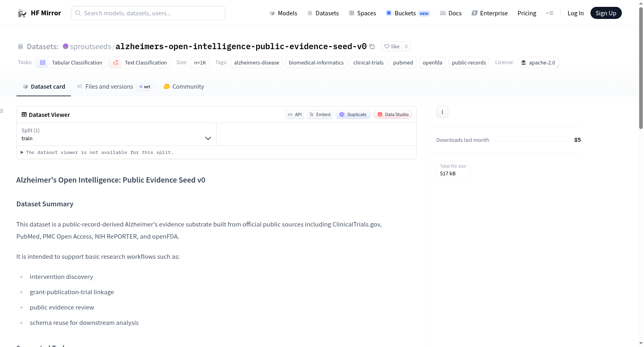644x347 pixels.
Task: Click the Dataset Summary heading
Action: (x=45, y=204)
